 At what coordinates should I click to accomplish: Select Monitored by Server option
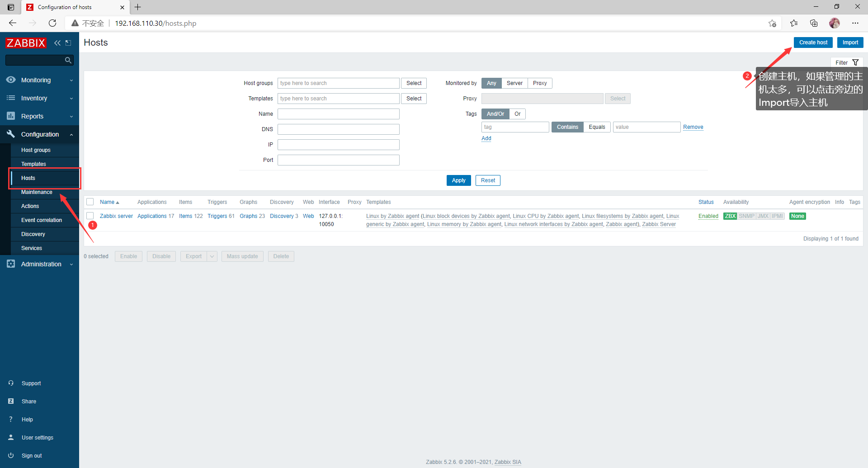tap(514, 83)
